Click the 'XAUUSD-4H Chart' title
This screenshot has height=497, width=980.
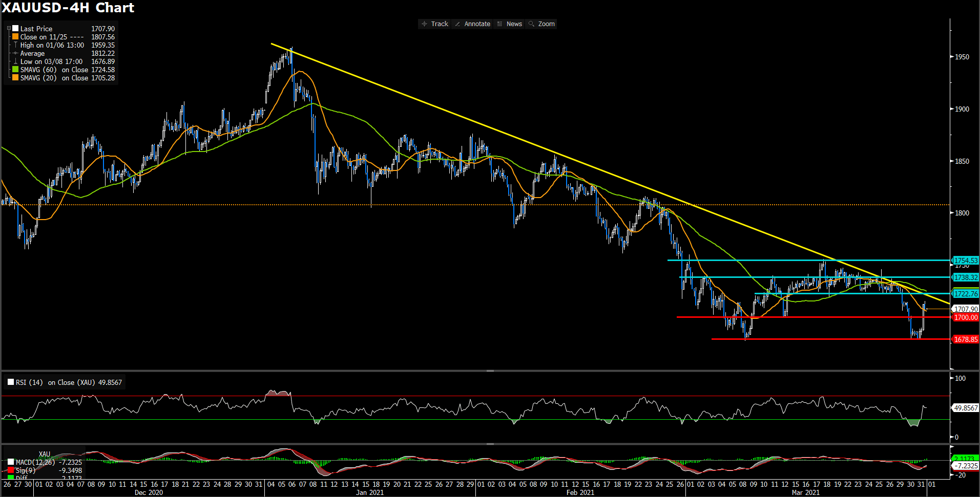68,8
